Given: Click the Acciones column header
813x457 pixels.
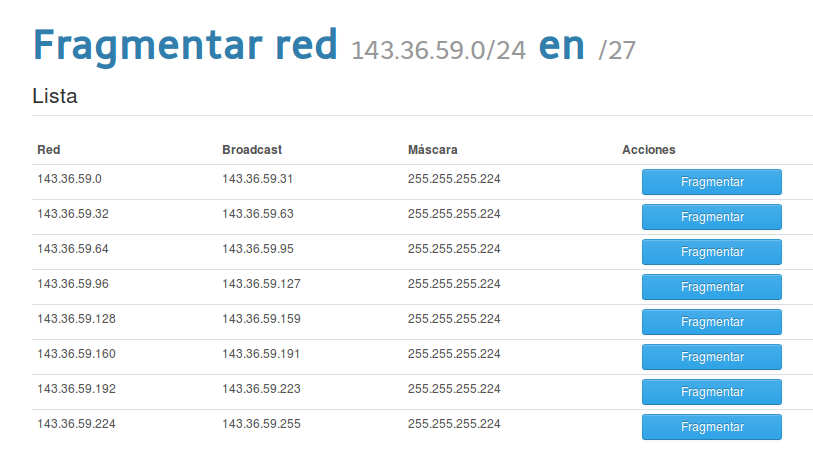Looking at the screenshot, I should (x=649, y=150).
